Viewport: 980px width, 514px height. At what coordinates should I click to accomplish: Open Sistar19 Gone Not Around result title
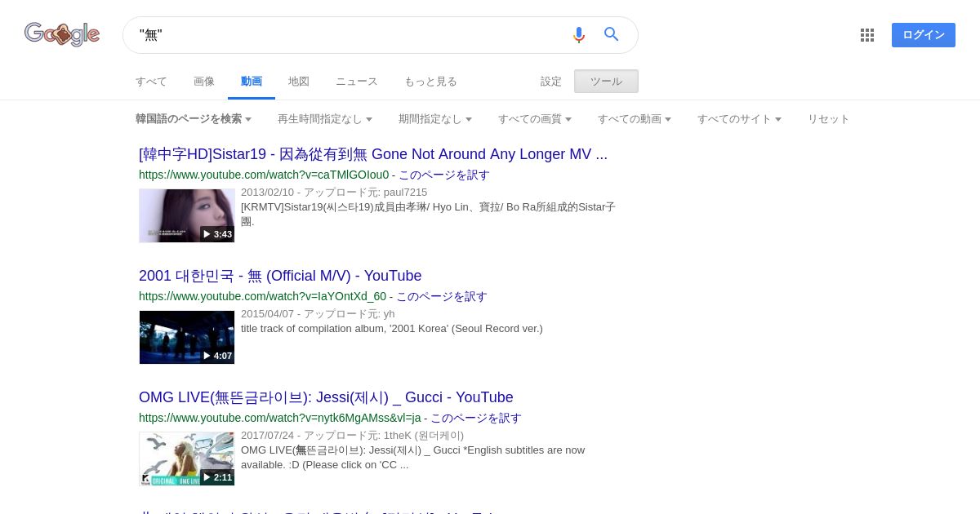(373, 154)
